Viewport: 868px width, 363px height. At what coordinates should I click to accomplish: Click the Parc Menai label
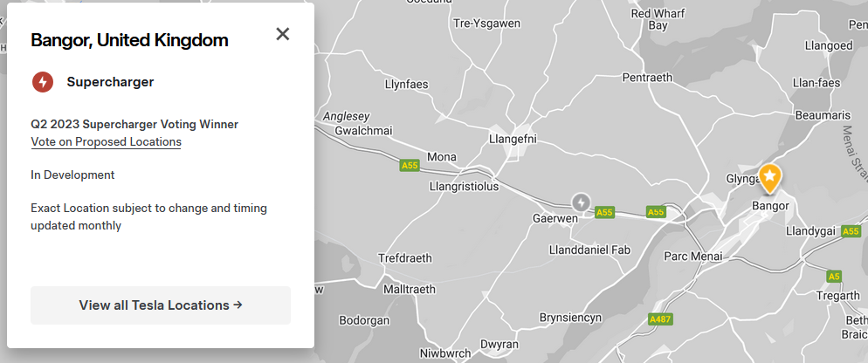tap(693, 257)
